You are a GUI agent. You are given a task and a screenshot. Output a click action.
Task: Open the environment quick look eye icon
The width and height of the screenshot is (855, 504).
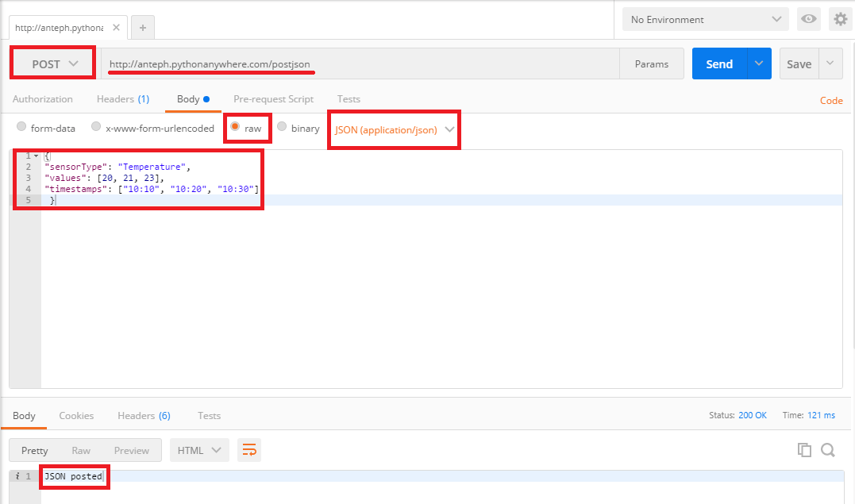[x=808, y=18]
